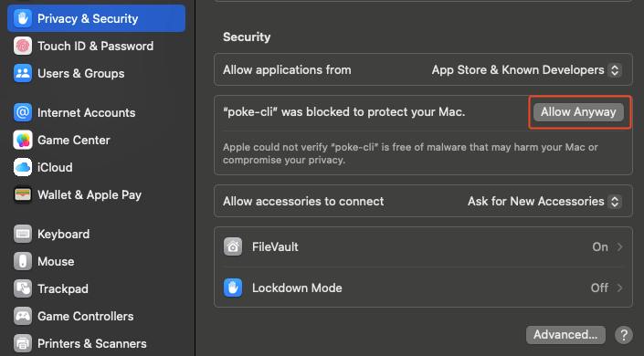Click the Users & Groups people icon
This screenshot has height=356, width=644.
[23, 74]
